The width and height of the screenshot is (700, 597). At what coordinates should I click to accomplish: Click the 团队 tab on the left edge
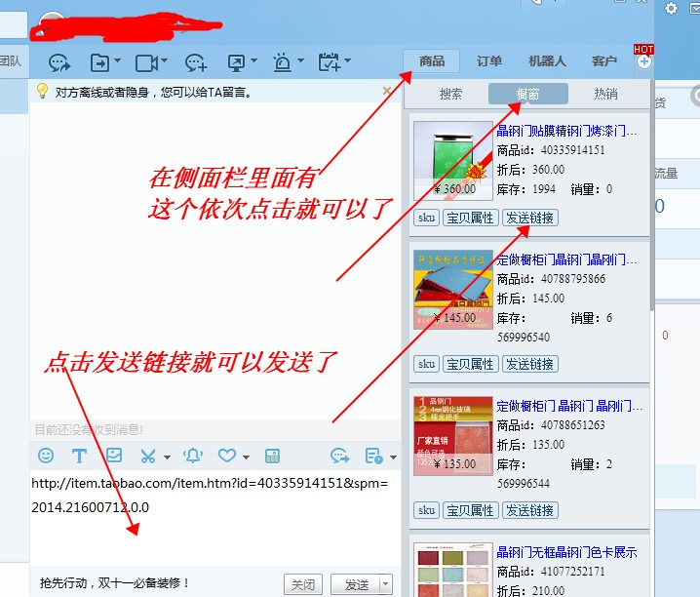11,61
